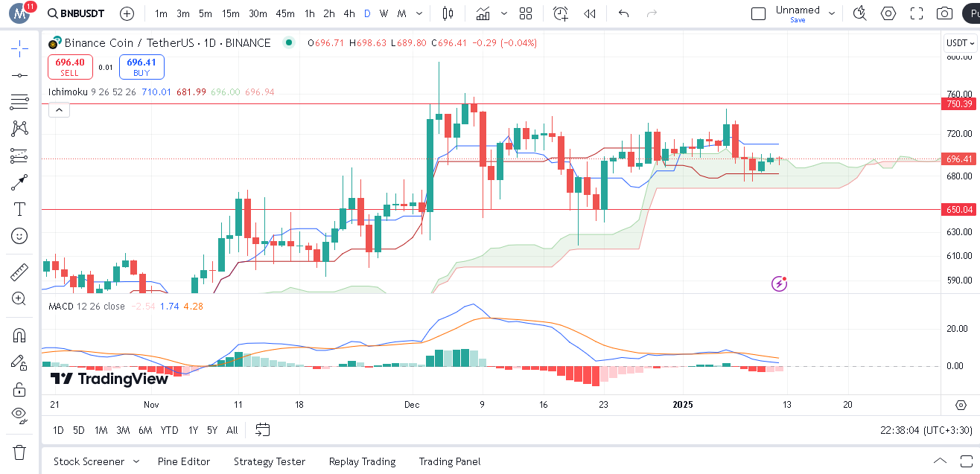Set chart range to YTD
980x474 pixels.
(x=170, y=430)
